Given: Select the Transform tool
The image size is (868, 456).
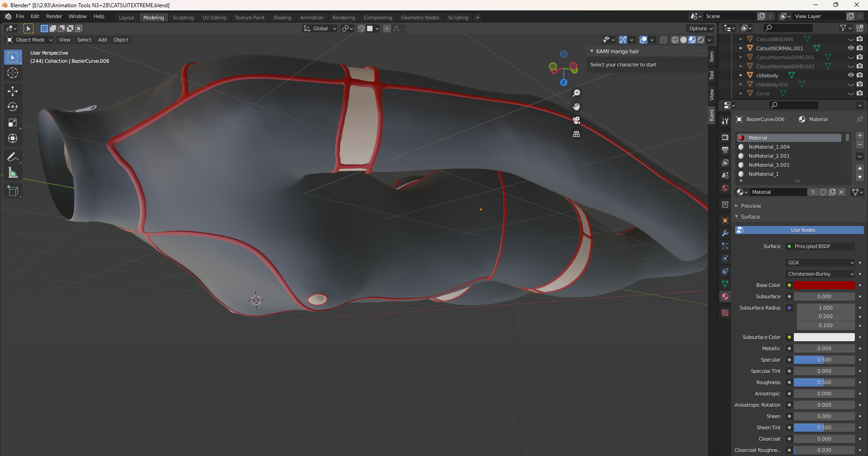Looking at the screenshot, I should click(x=13, y=138).
